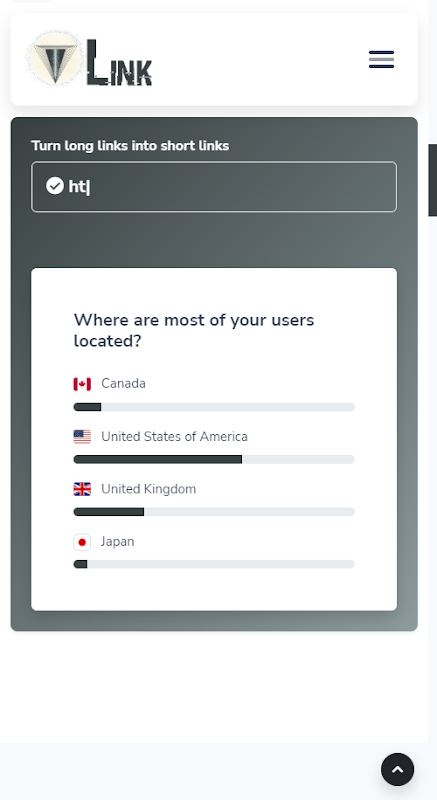The image size is (437, 800).
Task: Click the checkmark icon in the URL field
Action: click(55, 186)
